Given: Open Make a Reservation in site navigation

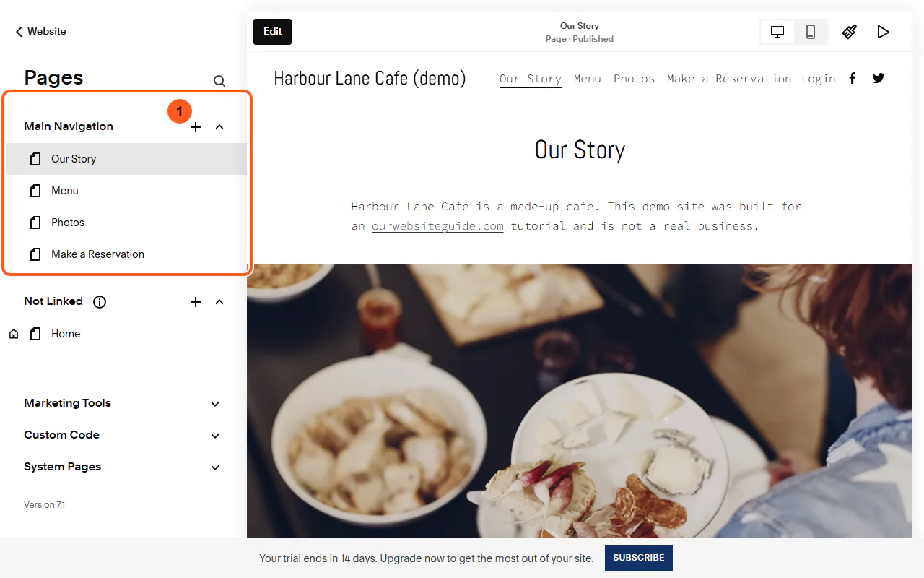Looking at the screenshot, I should click(729, 79).
